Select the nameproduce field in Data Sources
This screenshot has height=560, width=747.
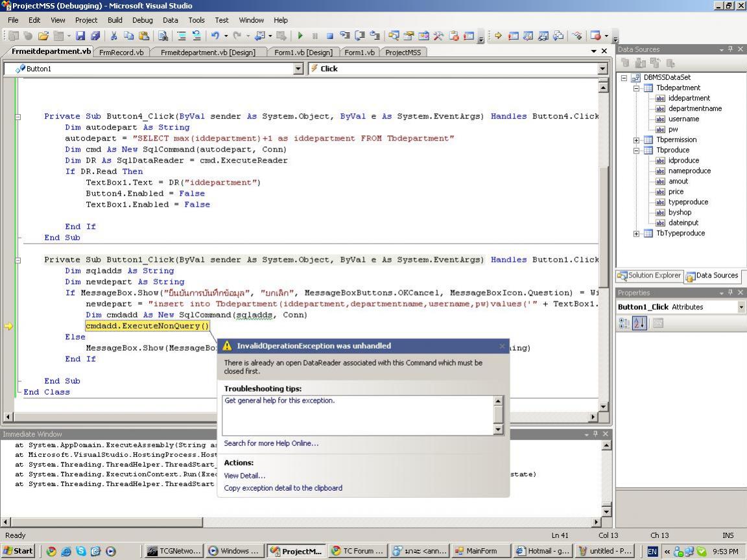(x=689, y=171)
